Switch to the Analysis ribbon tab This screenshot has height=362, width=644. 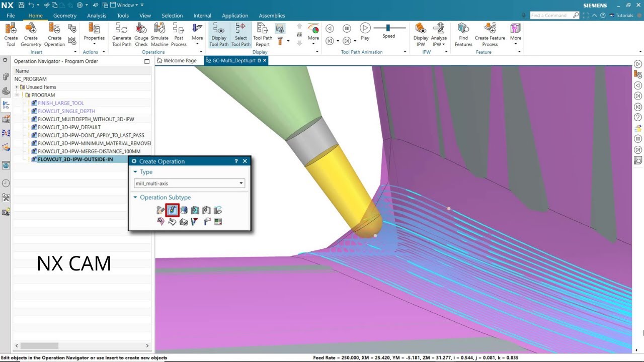coord(97,16)
